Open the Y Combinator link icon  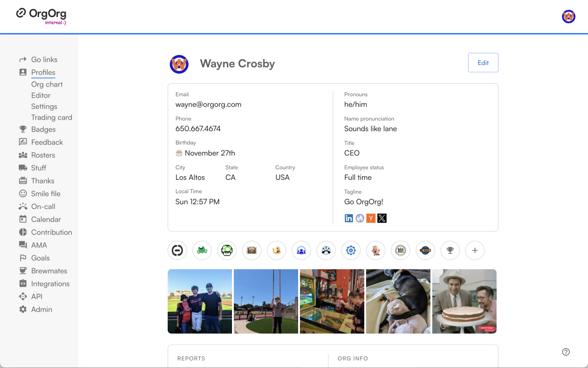pos(371,218)
